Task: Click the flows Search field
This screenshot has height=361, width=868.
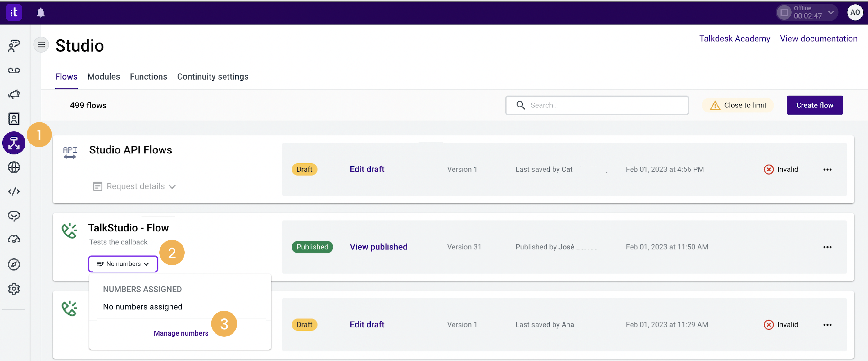Action: click(x=603, y=105)
